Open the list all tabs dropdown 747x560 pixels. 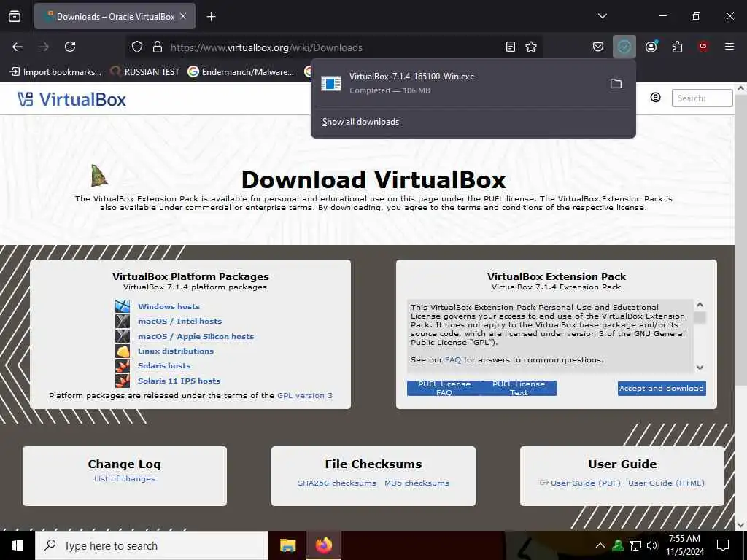click(602, 16)
